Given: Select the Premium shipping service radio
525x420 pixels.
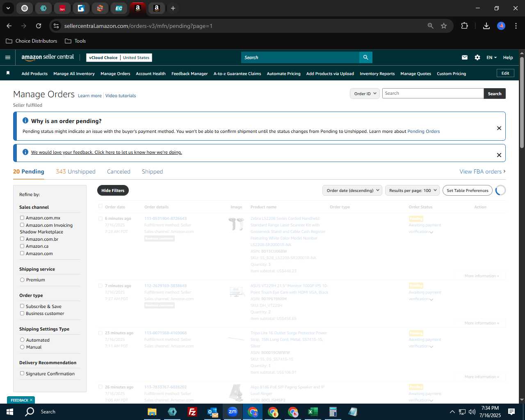Looking at the screenshot, I should tap(22, 280).
